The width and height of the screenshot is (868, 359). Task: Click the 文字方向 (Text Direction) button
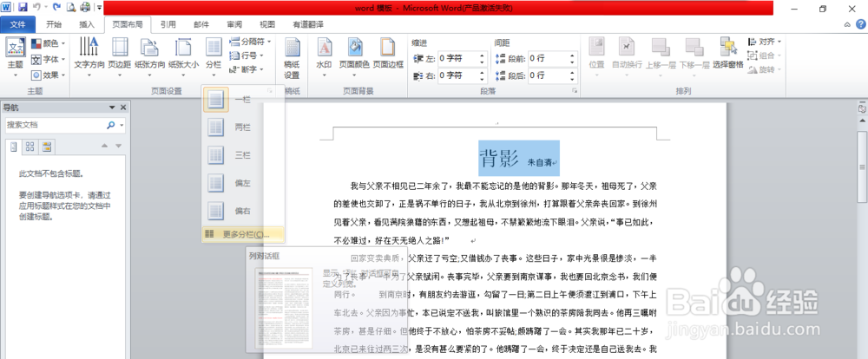point(89,57)
